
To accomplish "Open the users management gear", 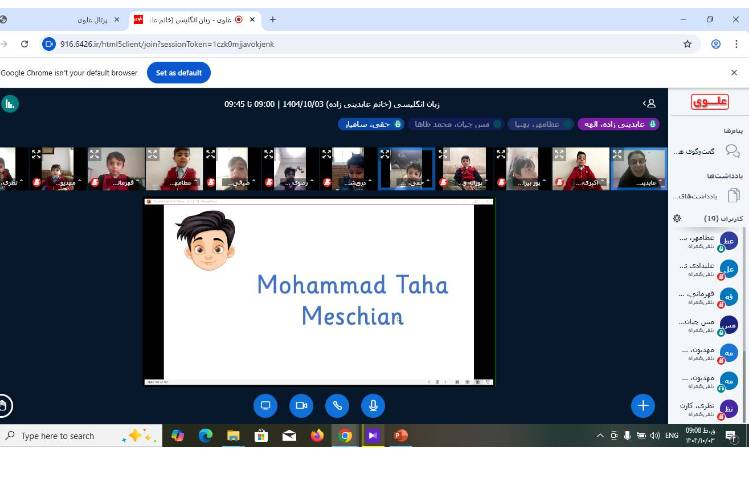I will tap(677, 218).
